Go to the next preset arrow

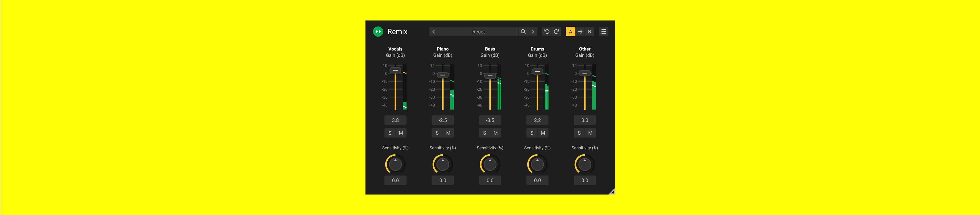533,32
